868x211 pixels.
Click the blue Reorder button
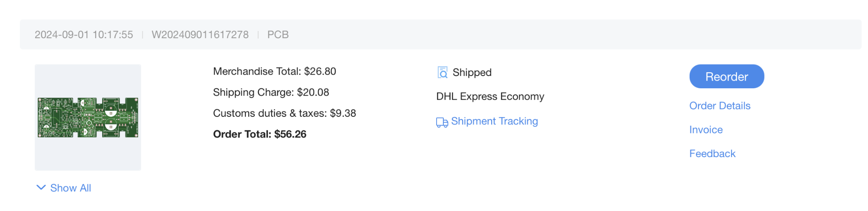tap(726, 76)
